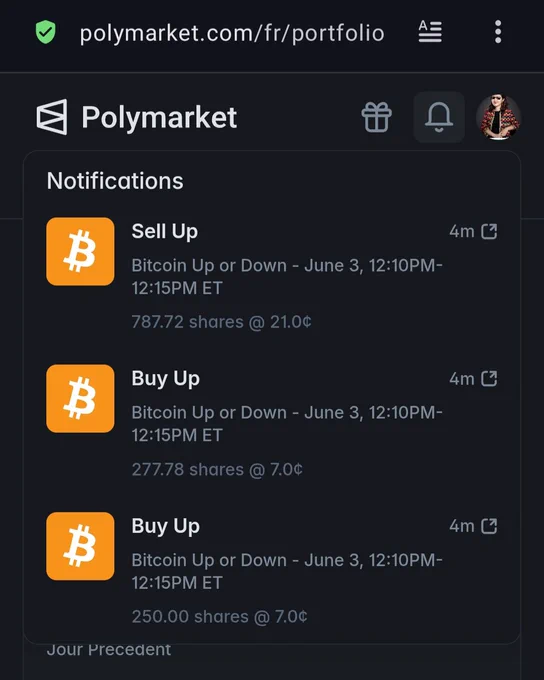Click the Bitcoin icon of 250.00 shares notification
This screenshot has width=544, height=680.
(80, 546)
